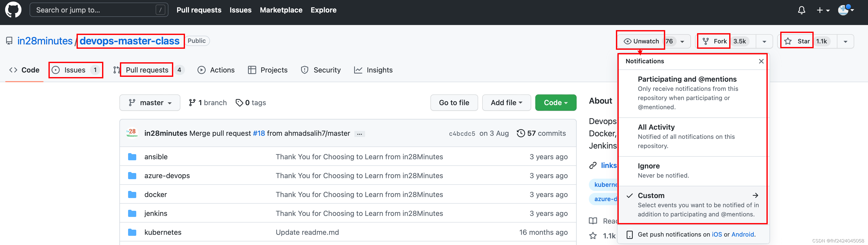868x245 pixels.
Task: Open Marketplace in top navigation
Action: click(x=281, y=10)
